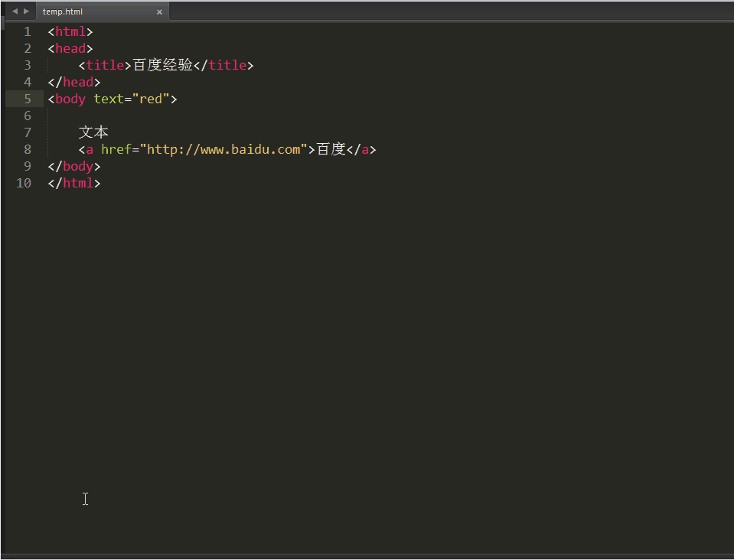Click the previous tab arrow
This screenshot has width=734, height=560.
tap(15, 11)
